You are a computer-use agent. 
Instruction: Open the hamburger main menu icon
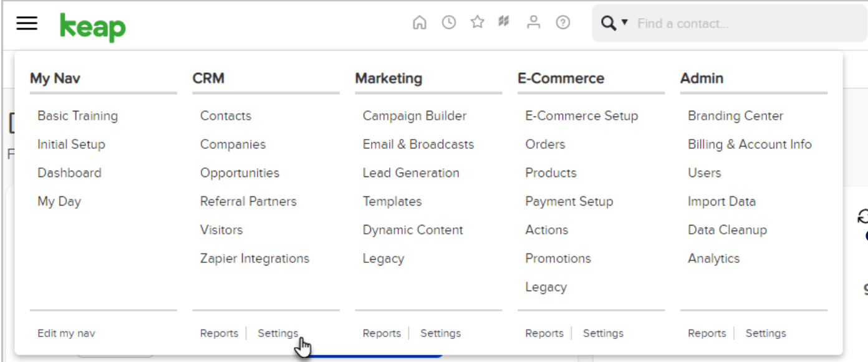click(27, 24)
